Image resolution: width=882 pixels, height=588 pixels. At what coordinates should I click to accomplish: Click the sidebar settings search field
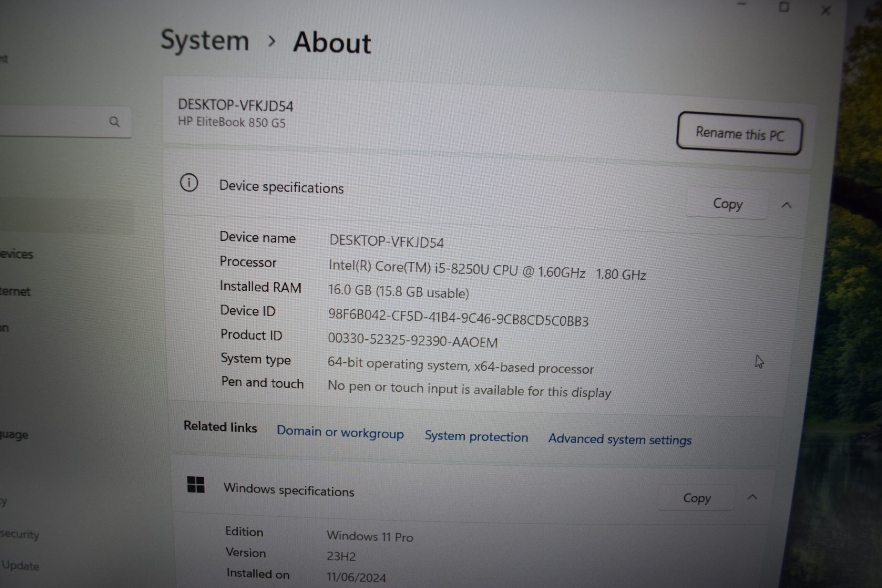click(65, 122)
